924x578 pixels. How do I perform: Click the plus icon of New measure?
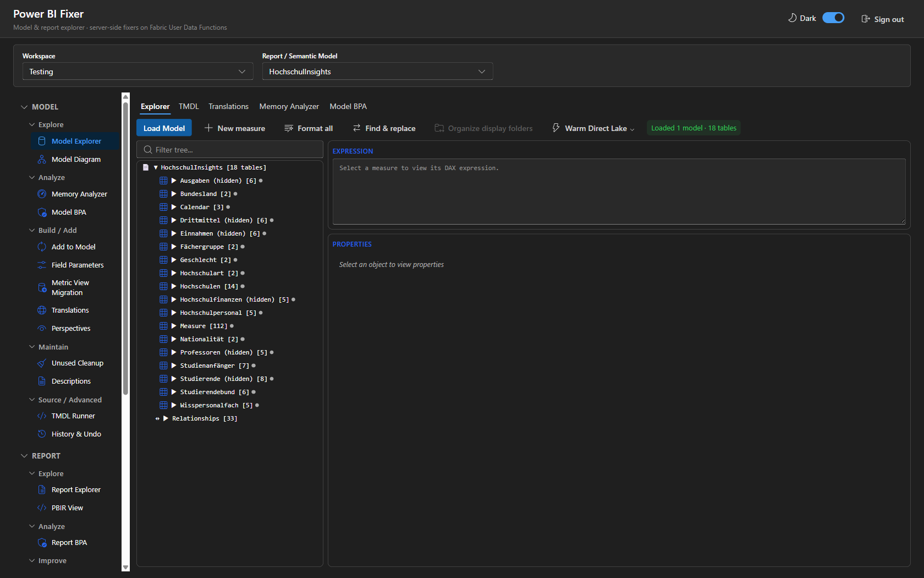[x=208, y=128]
